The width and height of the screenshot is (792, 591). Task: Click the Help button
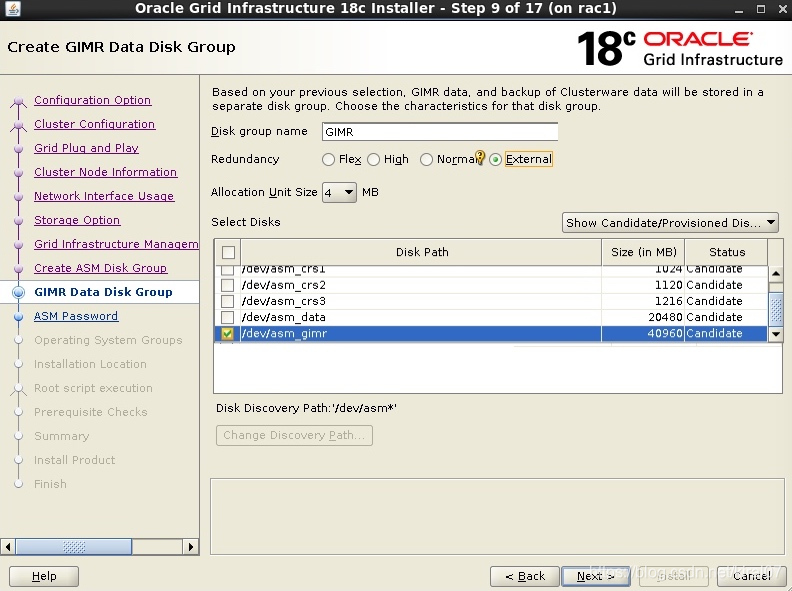pyautogui.click(x=44, y=576)
